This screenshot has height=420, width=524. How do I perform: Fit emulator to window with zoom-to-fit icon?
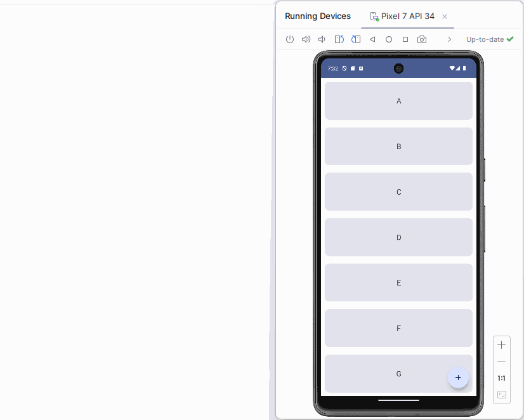click(x=501, y=395)
